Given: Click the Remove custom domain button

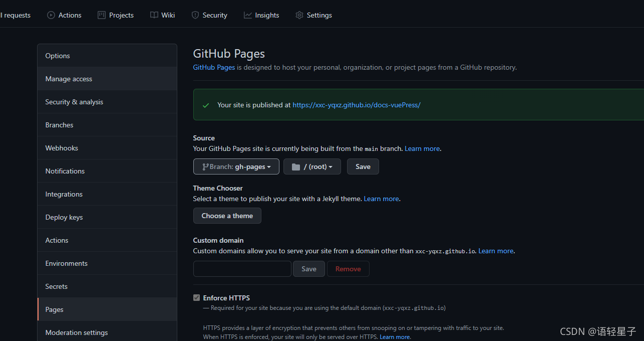Looking at the screenshot, I should 348,269.
